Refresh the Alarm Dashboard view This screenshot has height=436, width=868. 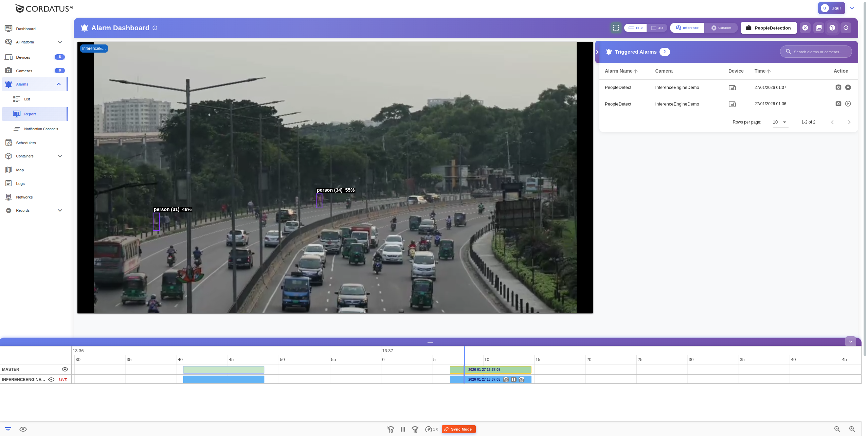pyautogui.click(x=845, y=28)
